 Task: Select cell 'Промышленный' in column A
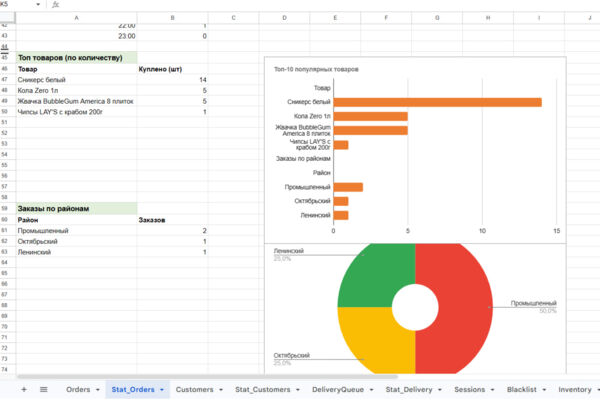click(77, 230)
